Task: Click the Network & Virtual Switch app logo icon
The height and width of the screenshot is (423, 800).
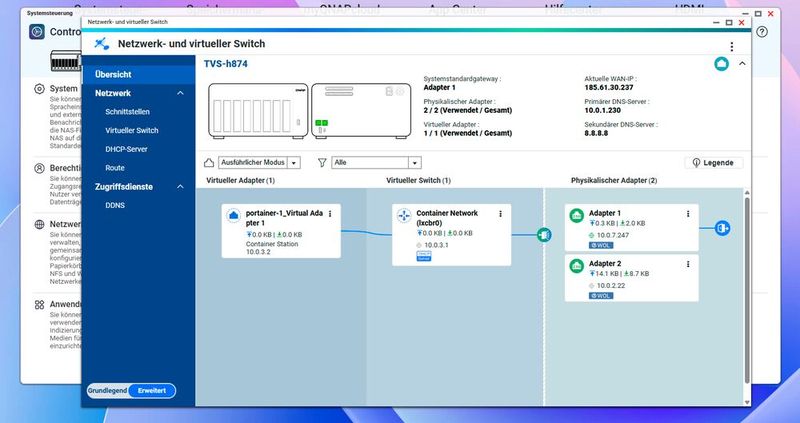Action: tap(102, 44)
